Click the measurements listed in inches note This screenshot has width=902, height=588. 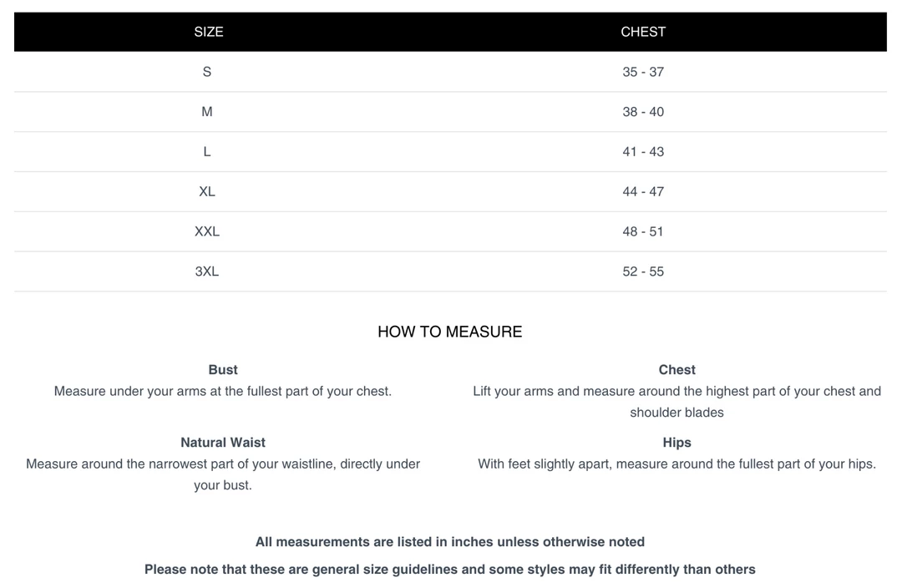click(450, 542)
